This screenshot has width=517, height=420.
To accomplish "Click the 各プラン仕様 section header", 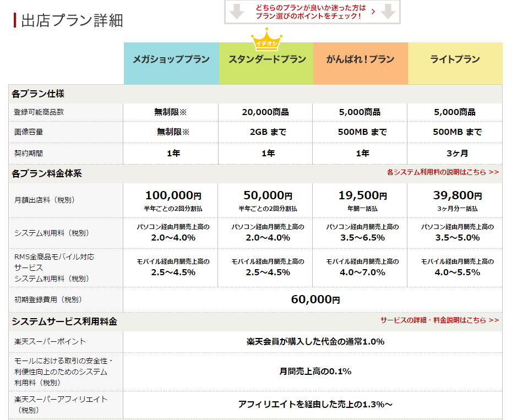I will pyautogui.click(x=38, y=94).
